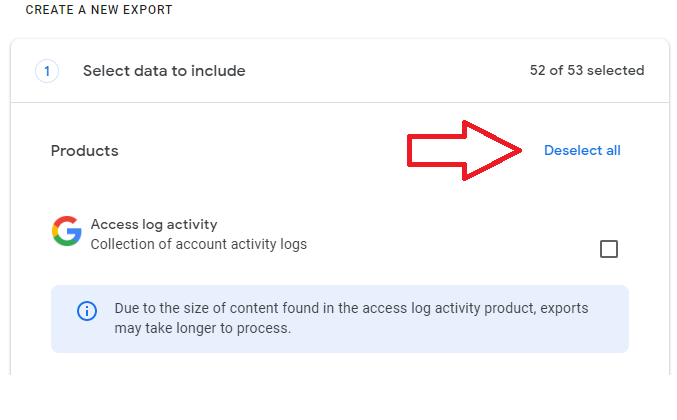Click the word include in the step title

218,71
